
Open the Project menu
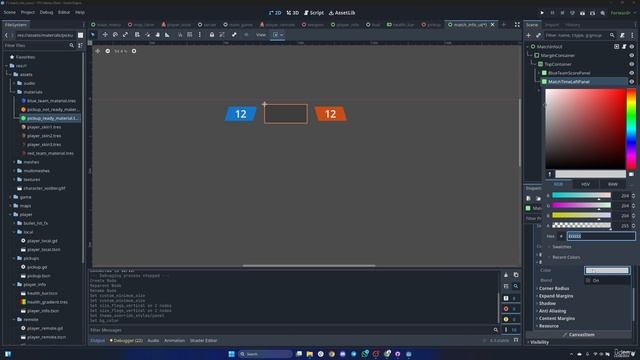pyautogui.click(x=28, y=12)
